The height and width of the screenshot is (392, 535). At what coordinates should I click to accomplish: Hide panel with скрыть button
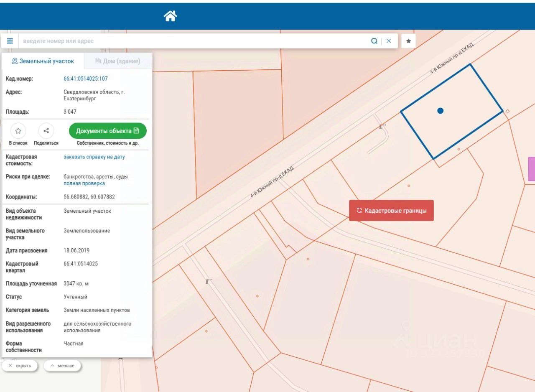tap(20, 366)
